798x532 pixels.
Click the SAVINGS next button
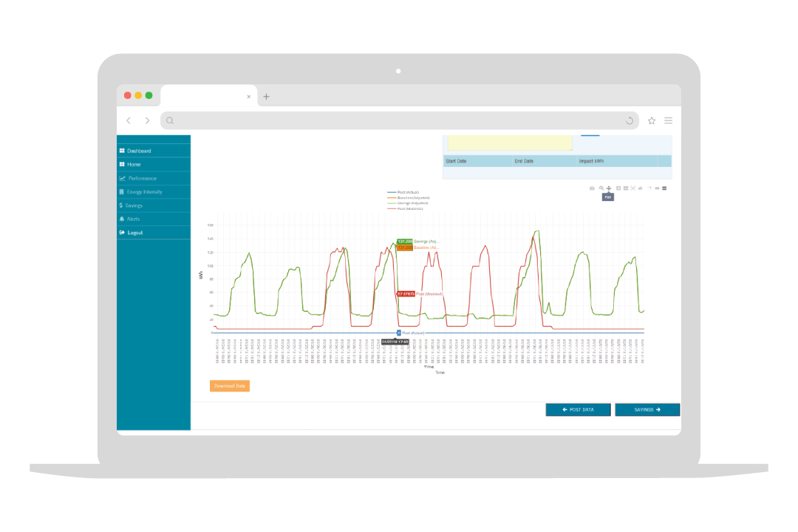click(647, 409)
